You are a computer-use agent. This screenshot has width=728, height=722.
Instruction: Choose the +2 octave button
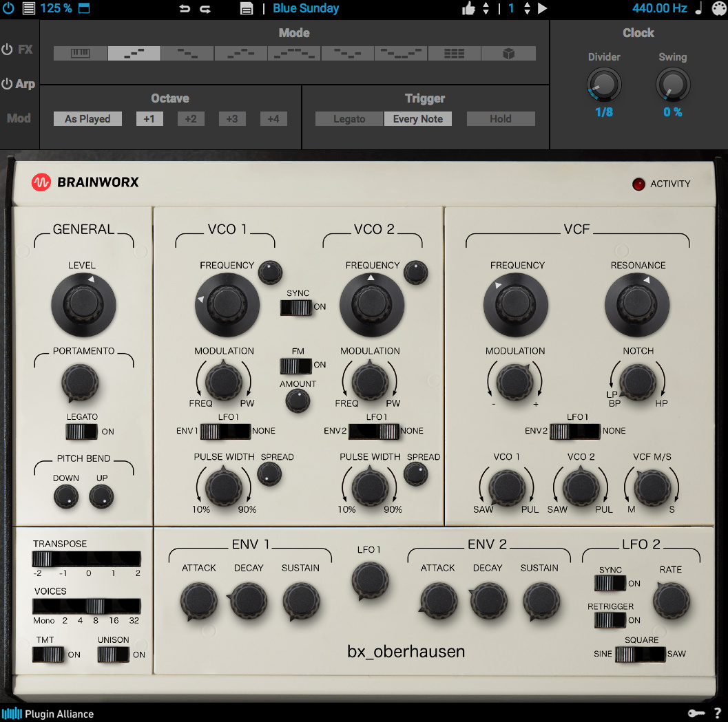click(191, 119)
